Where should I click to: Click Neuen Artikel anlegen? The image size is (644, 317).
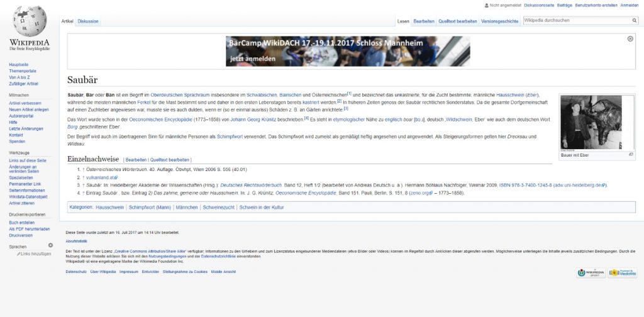coord(29,109)
